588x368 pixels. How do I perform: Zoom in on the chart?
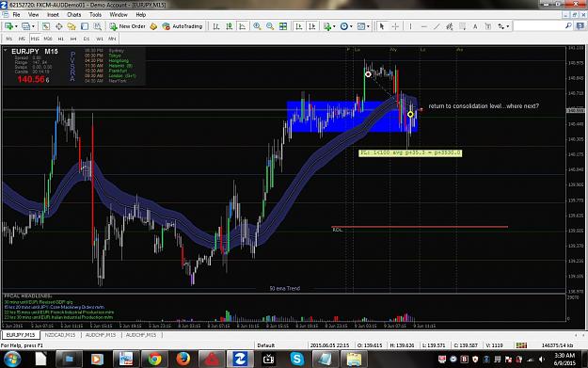pos(257,26)
